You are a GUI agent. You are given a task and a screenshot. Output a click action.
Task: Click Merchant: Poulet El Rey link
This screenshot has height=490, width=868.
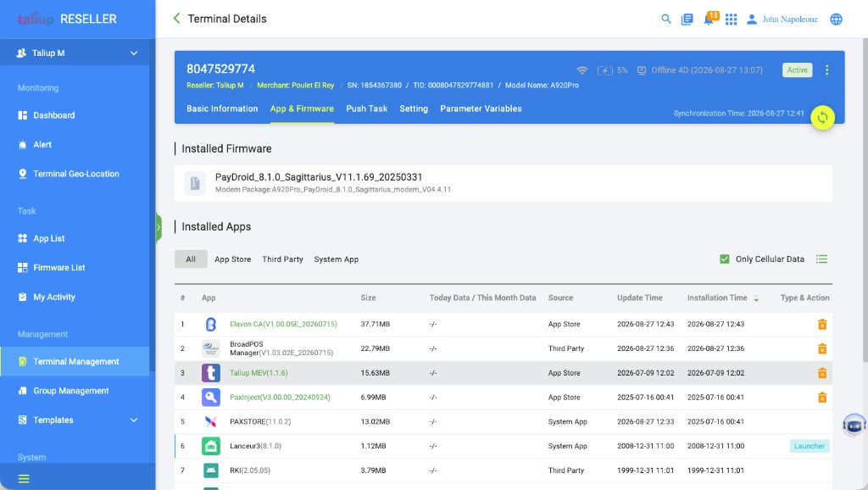(296, 86)
